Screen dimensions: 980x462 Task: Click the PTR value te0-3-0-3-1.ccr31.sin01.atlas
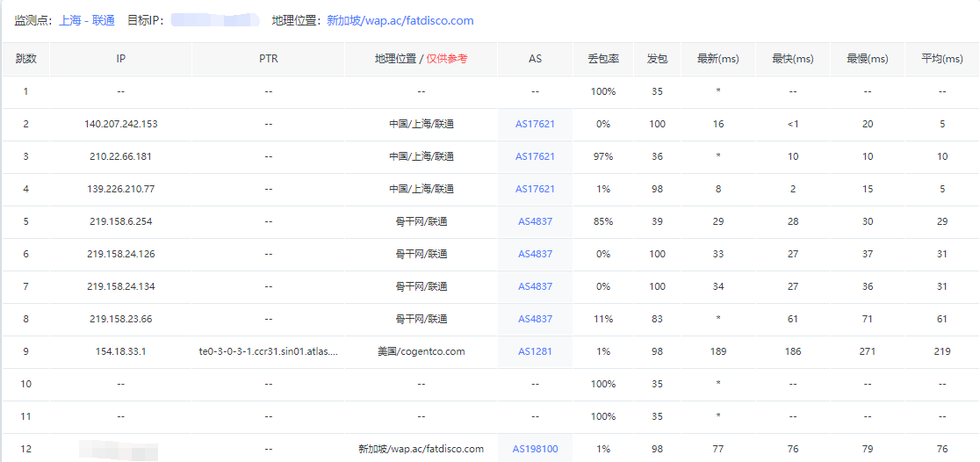(268, 351)
